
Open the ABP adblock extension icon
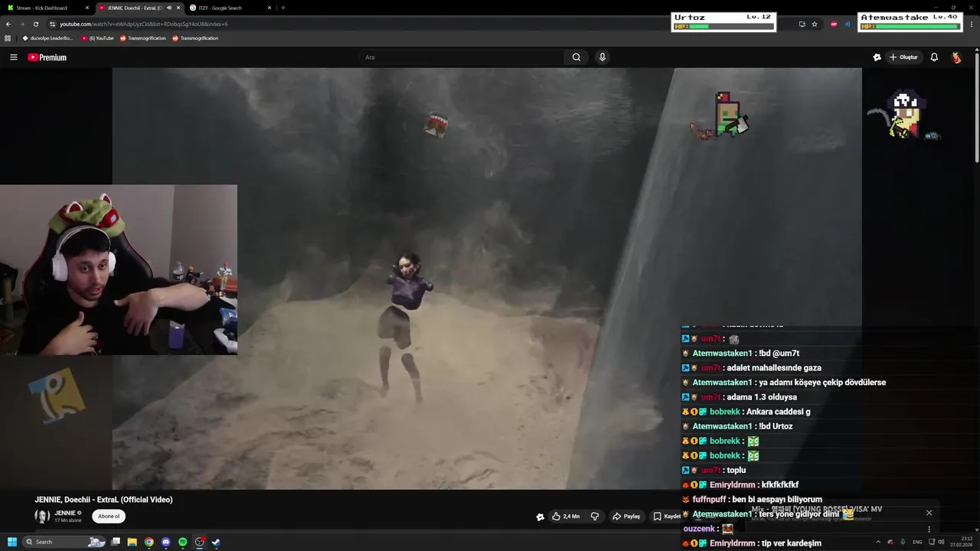(x=834, y=24)
